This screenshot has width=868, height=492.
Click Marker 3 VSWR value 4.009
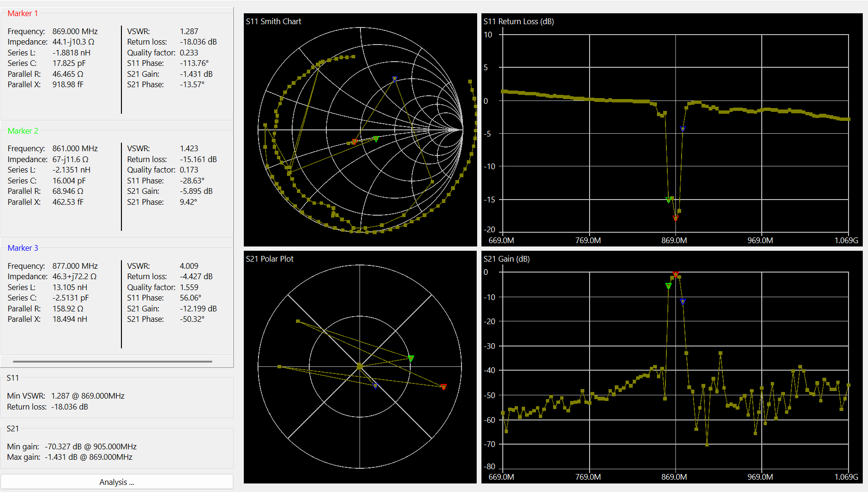point(189,266)
